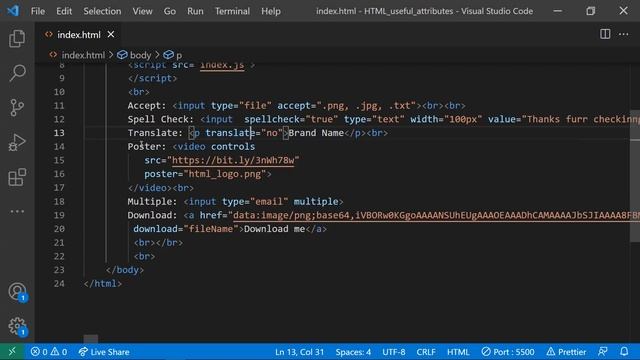
Task: Go to line via Ln 13, Col 31
Action: point(299,352)
